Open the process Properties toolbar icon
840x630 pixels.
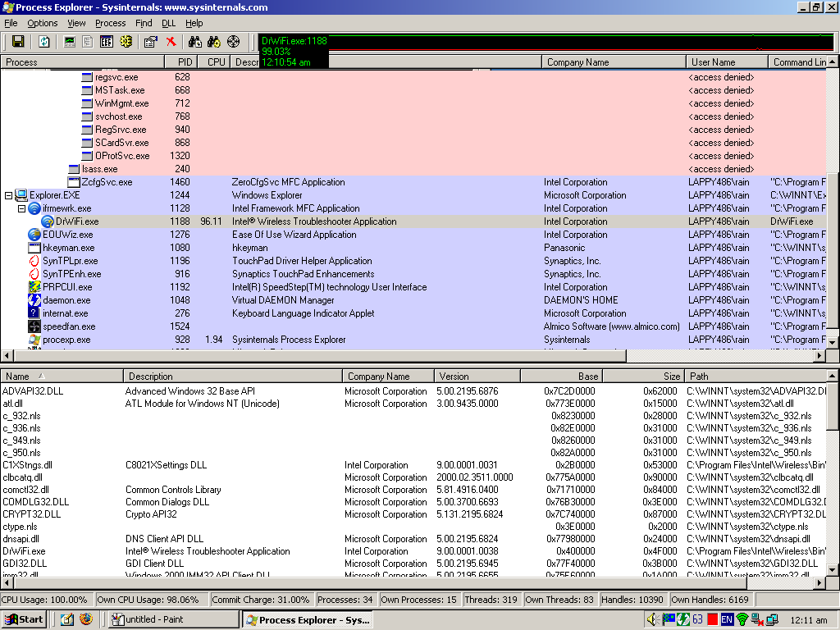point(151,42)
